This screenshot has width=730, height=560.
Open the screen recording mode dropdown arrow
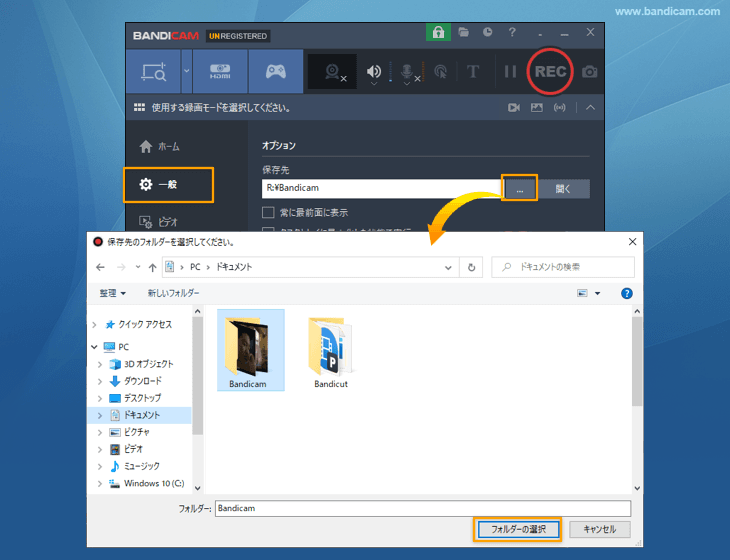[x=187, y=71]
